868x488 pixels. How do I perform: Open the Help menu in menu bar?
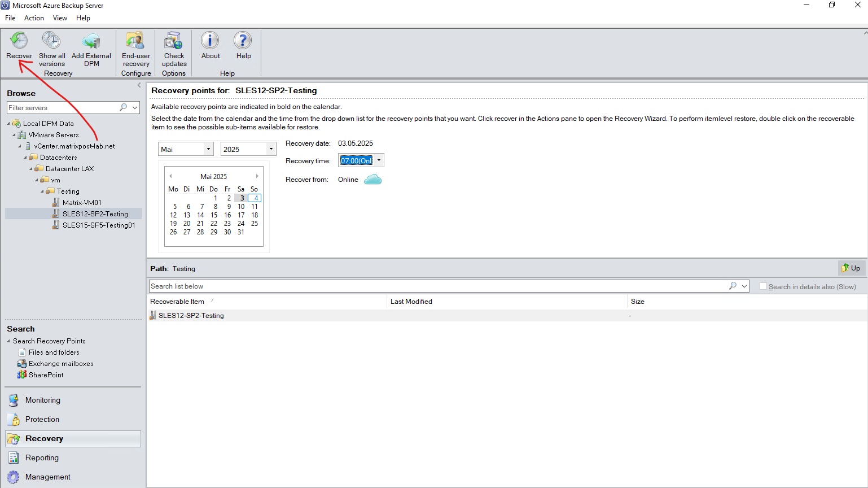[x=83, y=18]
